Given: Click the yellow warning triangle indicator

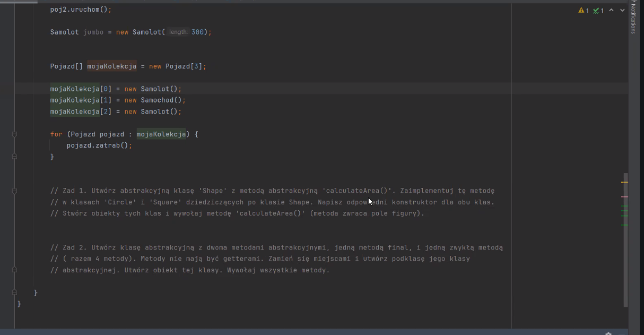Looking at the screenshot, I should coord(581,10).
